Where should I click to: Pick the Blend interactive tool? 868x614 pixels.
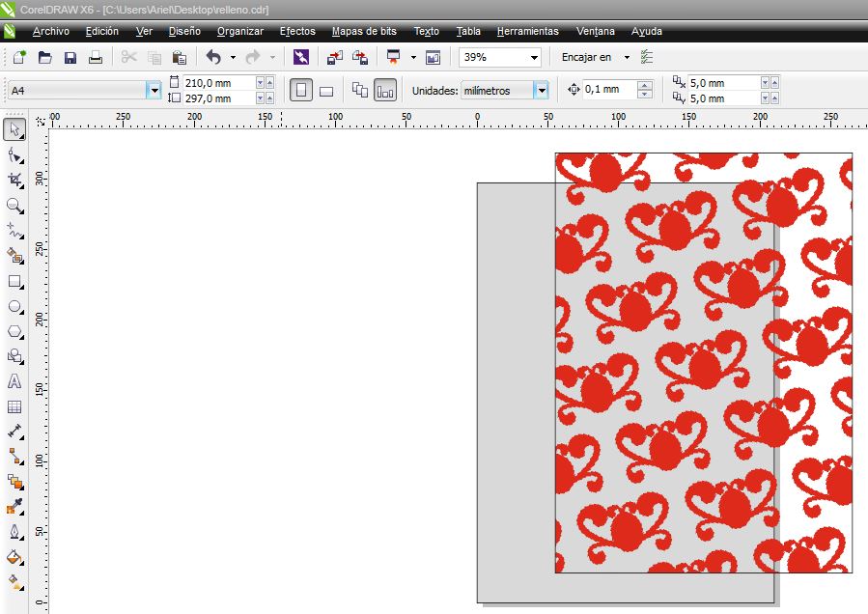tap(14, 481)
